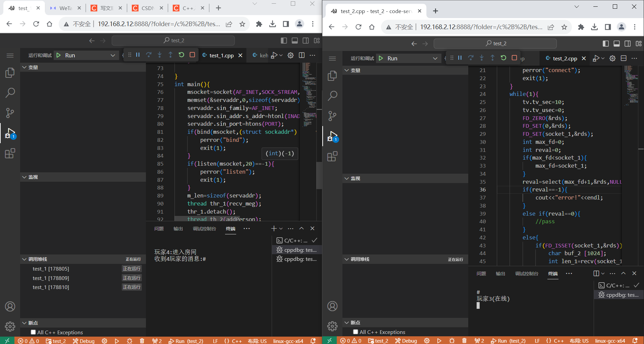Click the red Stop debug button in right window
Screen dimensions: 644x344
pos(514,58)
